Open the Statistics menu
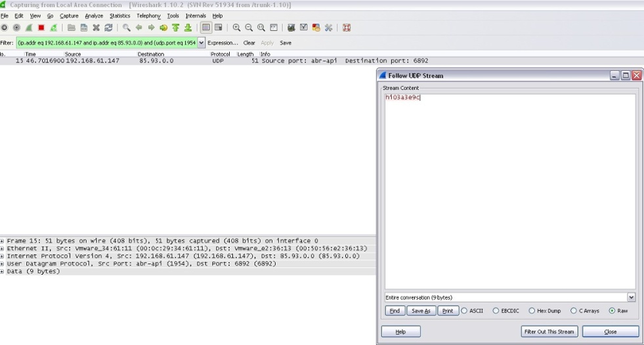This screenshot has width=644, height=345. pyautogui.click(x=120, y=16)
